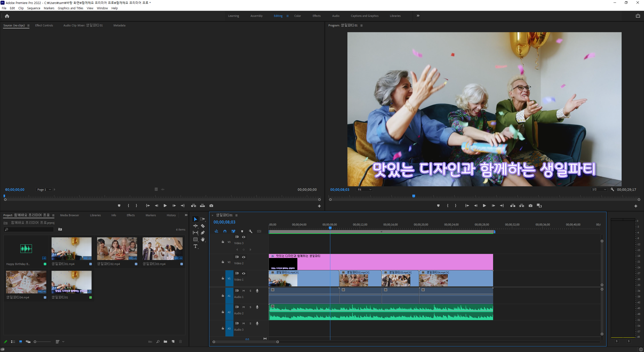Select the Pen tool
The image size is (644, 352).
coord(203,233)
